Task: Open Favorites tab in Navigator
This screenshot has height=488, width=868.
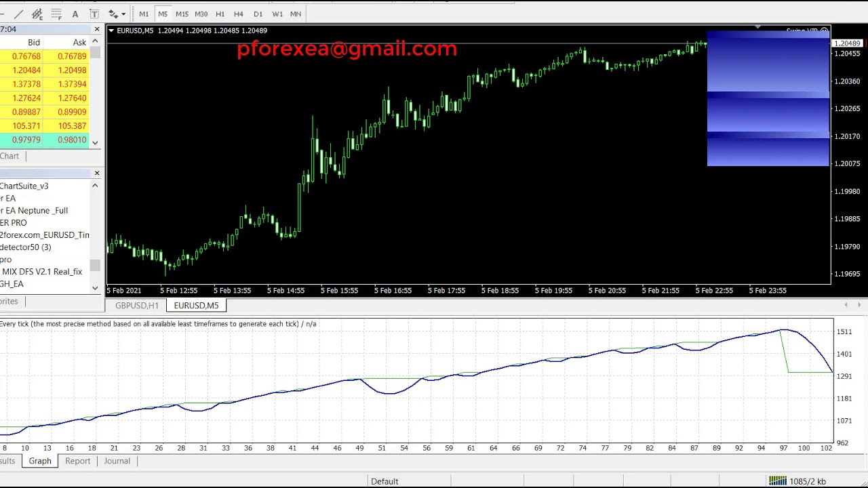Action: click(x=9, y=301)
